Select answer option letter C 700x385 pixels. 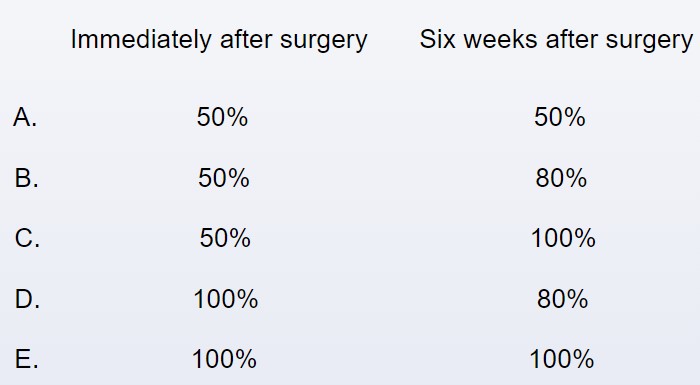click(27, 238)
